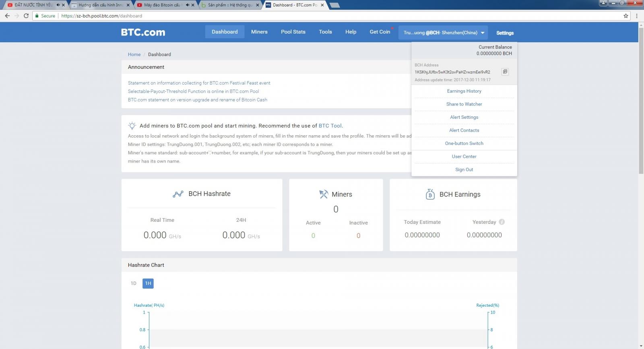Reload the page with refresh icon
This screenshot has height=349, width=644.
(26, 16)
